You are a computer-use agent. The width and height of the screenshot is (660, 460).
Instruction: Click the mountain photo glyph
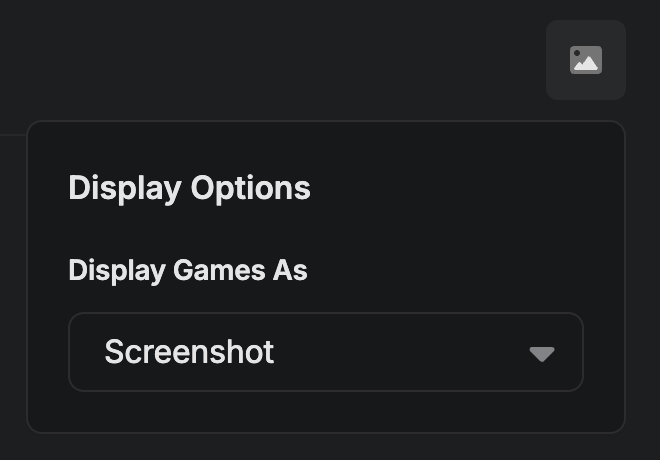tap(586, 60)
